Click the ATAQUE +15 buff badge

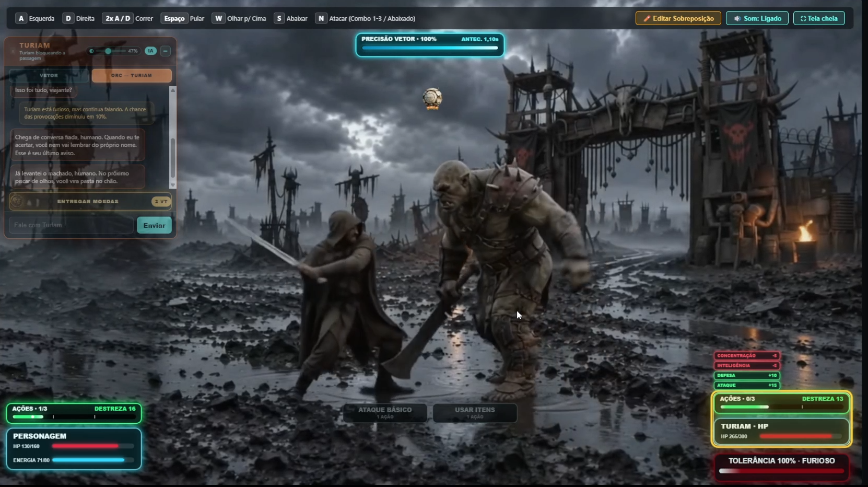tap(747, 385)
